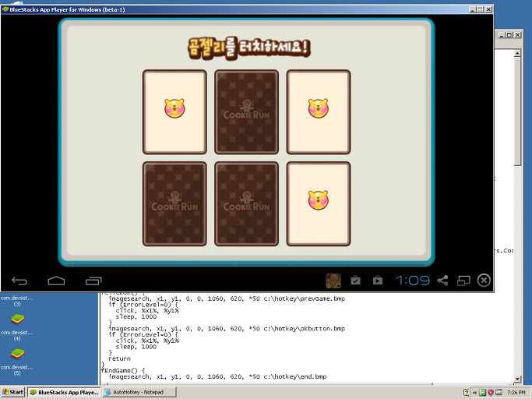Screen dimensions: 532x399
Task: Maximize the BlueStacks App Player window
Action: [x=480, y=9]
